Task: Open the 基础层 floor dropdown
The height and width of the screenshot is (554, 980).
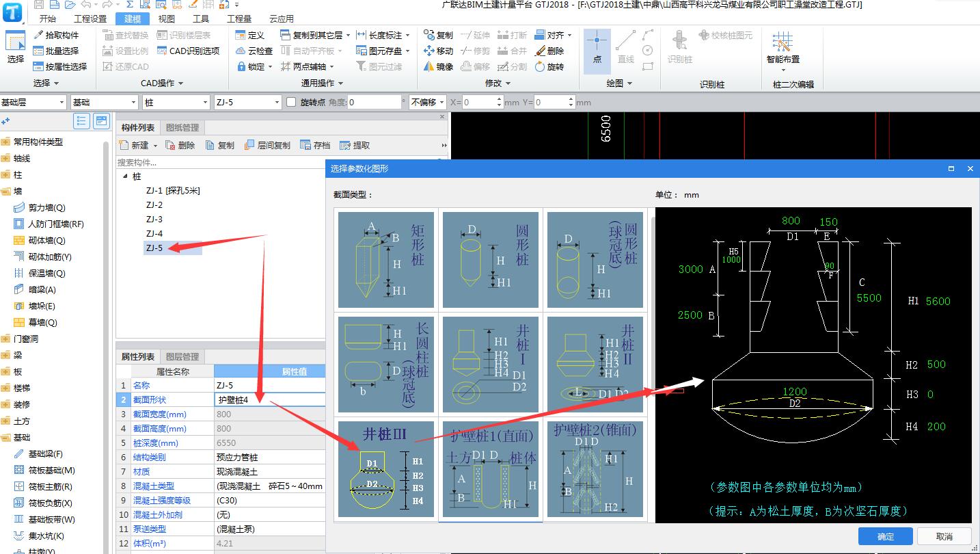Action: pos(33,102)
